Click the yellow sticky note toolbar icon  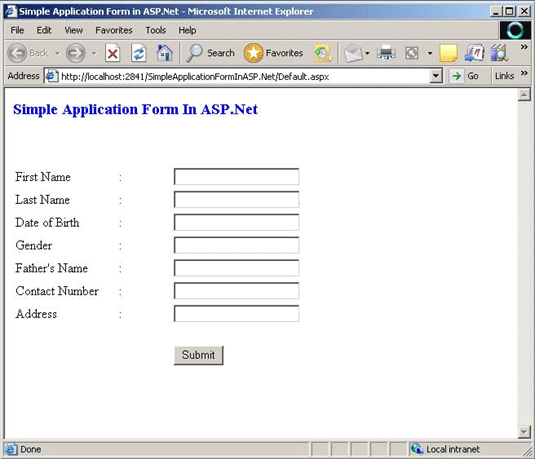448,53
